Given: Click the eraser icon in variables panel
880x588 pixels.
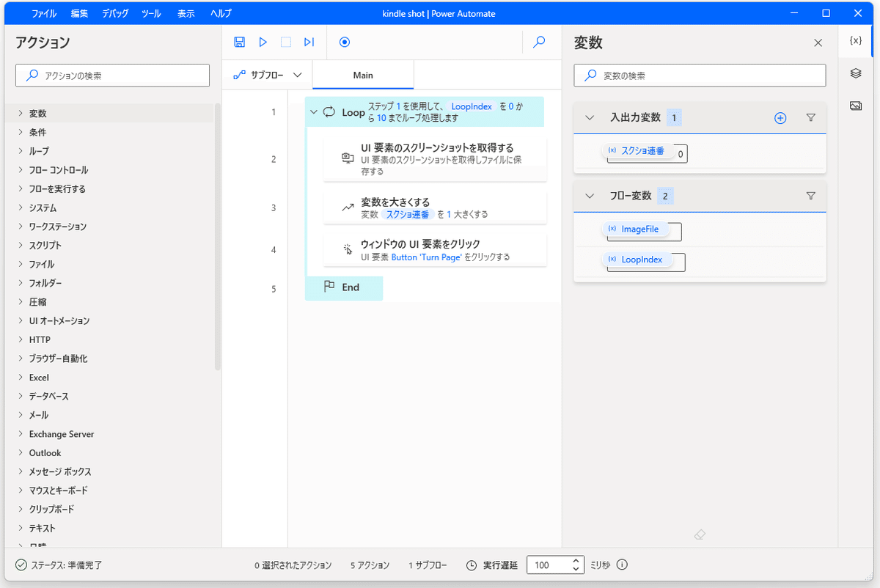Looking at the screenshot, I should (699, 535).
